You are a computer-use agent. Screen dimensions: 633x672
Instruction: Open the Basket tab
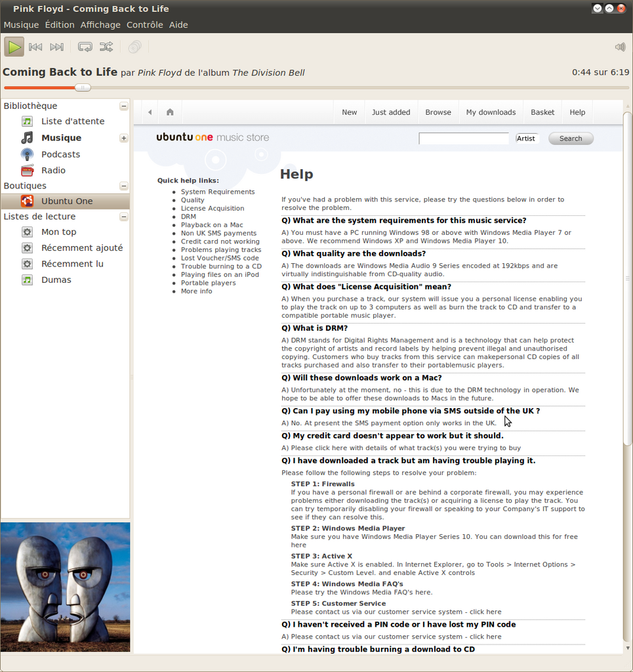(x=542, y=112)
